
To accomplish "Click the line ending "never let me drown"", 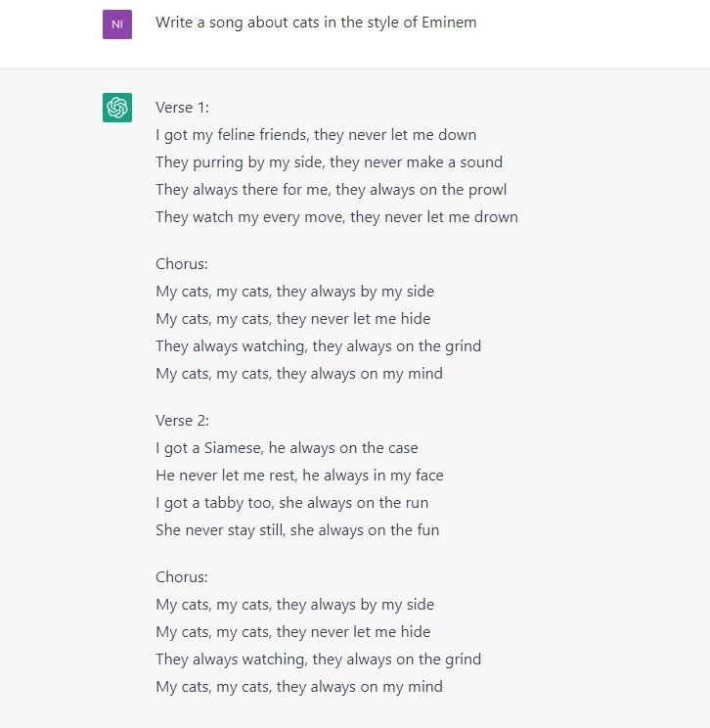I will 336,217.
